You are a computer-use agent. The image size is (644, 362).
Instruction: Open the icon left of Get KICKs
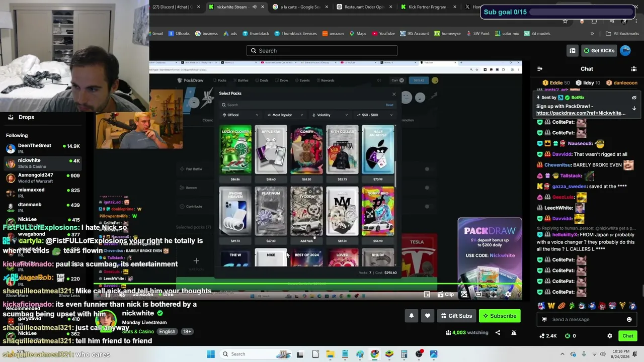pos(573,50)
